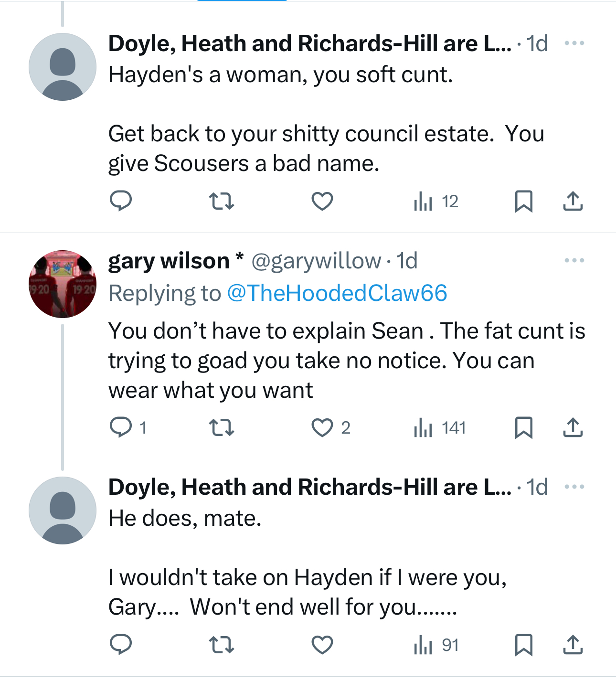Like the "Hayden's a woman" tweet

pos(322,201)
